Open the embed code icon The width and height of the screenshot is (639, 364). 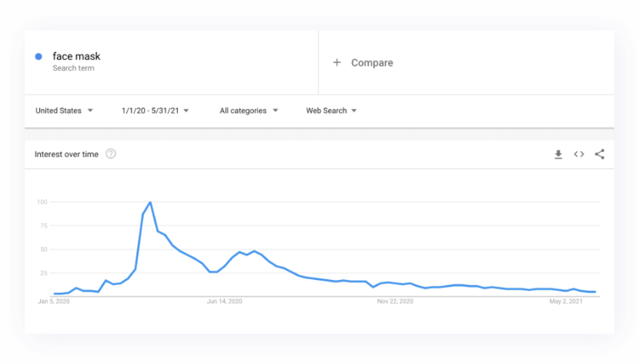(579, 154)
